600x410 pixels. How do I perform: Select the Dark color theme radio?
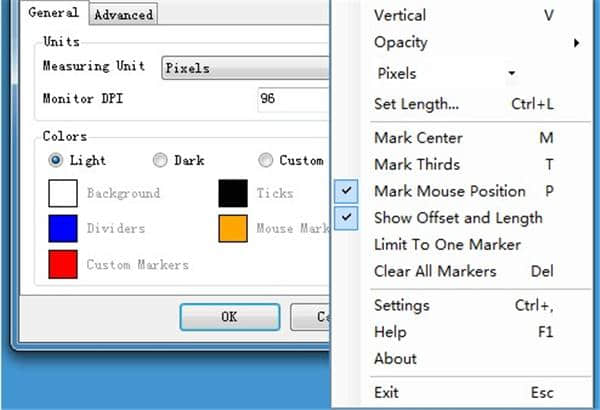(x=160, y=160)
